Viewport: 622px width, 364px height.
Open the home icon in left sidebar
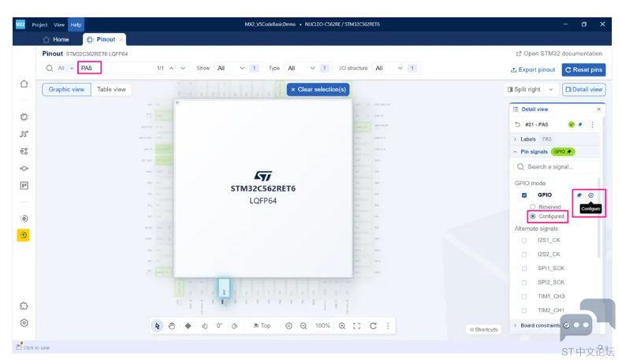[x=24, y=84]
